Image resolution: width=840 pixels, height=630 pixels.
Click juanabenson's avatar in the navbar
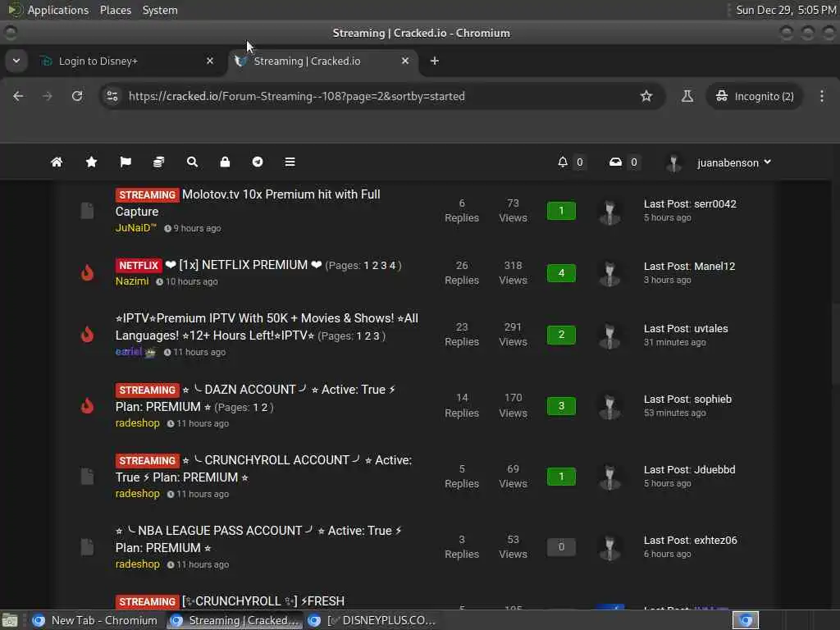pos(673,163)
